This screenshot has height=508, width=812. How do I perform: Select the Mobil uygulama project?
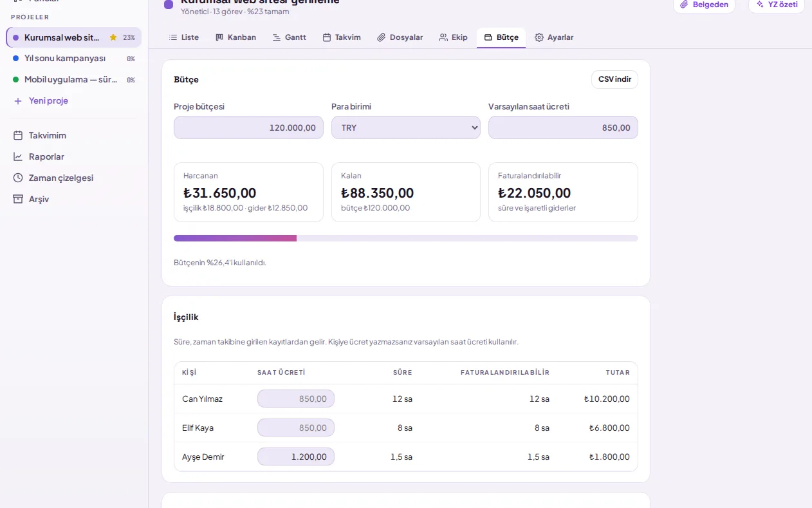coord(74,80)
